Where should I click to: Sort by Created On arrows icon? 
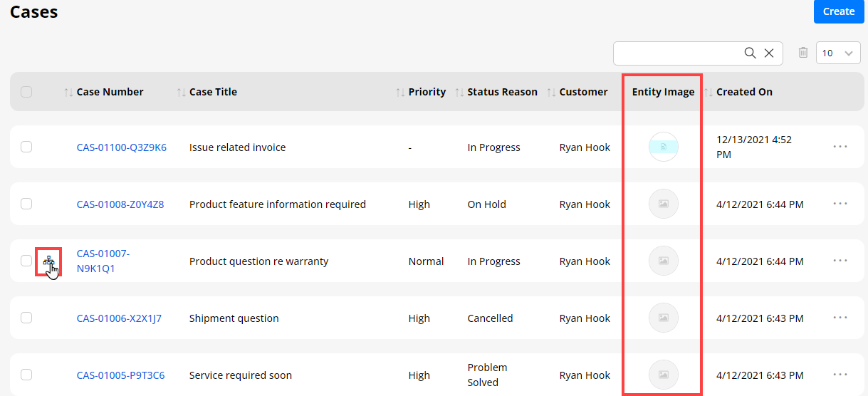pyautogui.click(x=708, y=92)
